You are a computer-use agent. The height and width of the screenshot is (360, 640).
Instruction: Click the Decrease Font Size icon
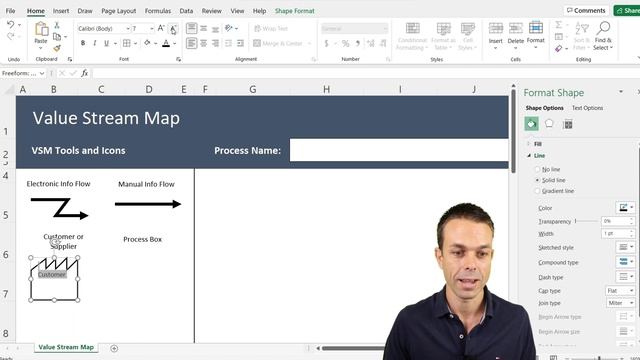pos(173,28)
